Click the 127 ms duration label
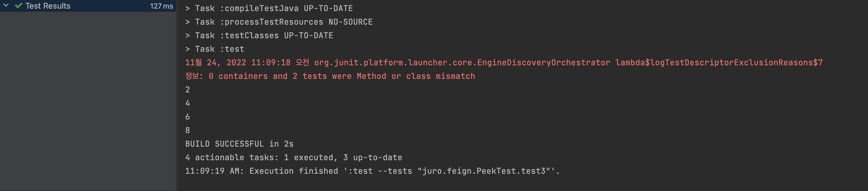The image size is (868, 191). [x=161, y=6]
